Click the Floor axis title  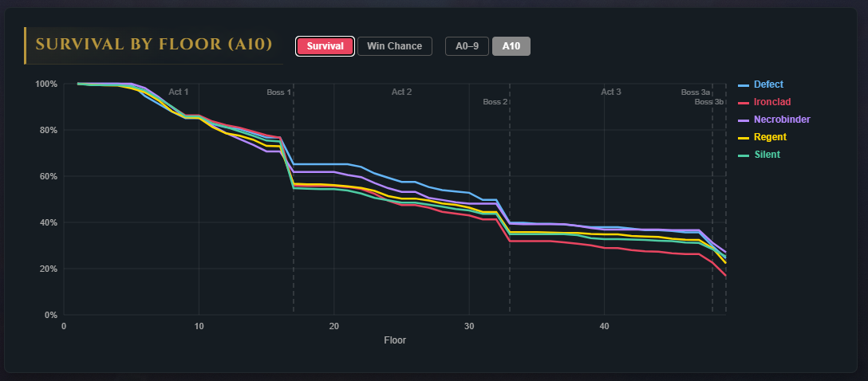(395, 340)
